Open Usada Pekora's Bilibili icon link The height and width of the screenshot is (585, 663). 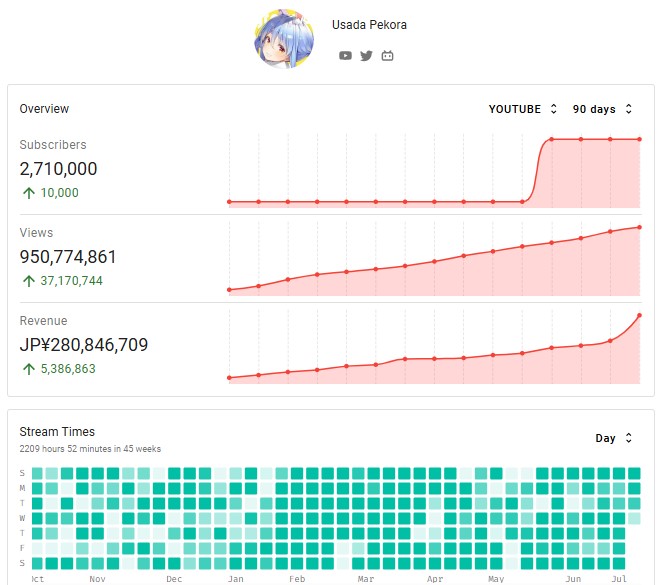[387, 55]
